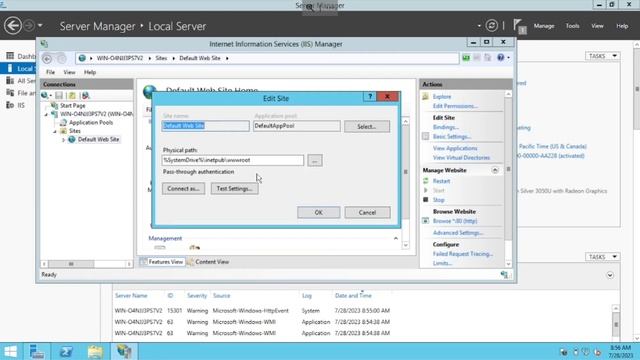Screen dimensions: 640x360
Task: Click the Site name text field
Action: pyautogui.click(x=205, y=126)
